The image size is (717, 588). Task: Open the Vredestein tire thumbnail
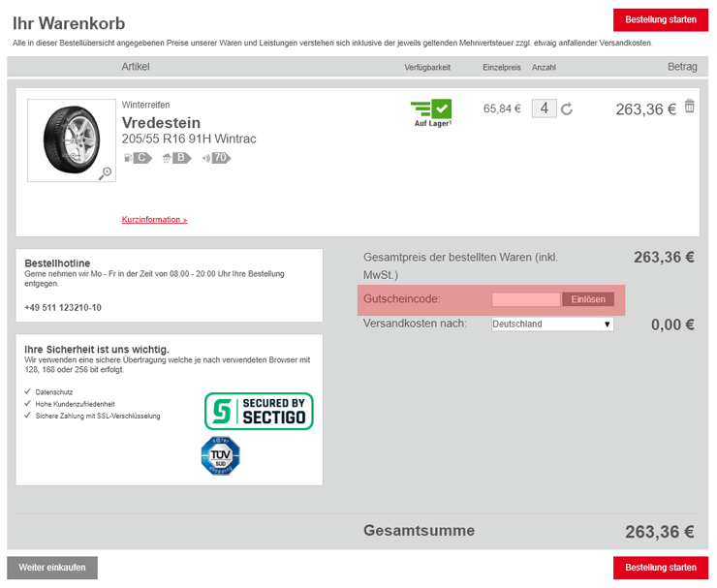[72, 140]
